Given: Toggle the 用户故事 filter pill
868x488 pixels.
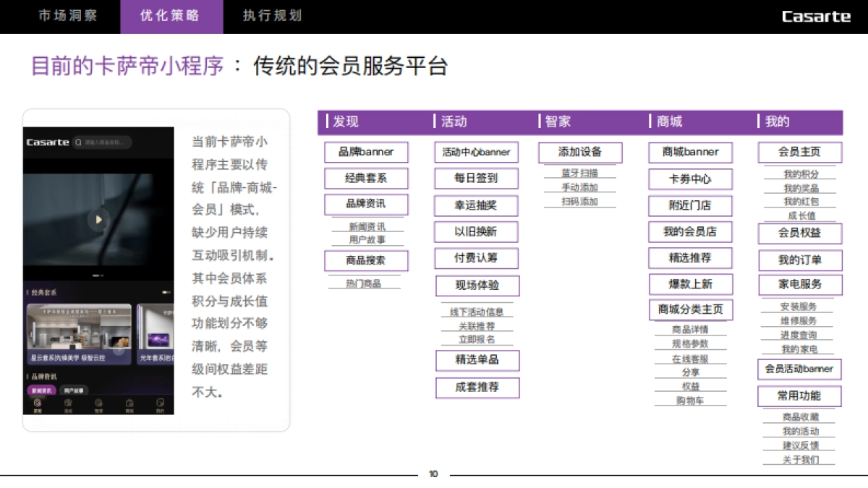Looking at the screenshot, I should pyautogui.click(x=74, y=389).
